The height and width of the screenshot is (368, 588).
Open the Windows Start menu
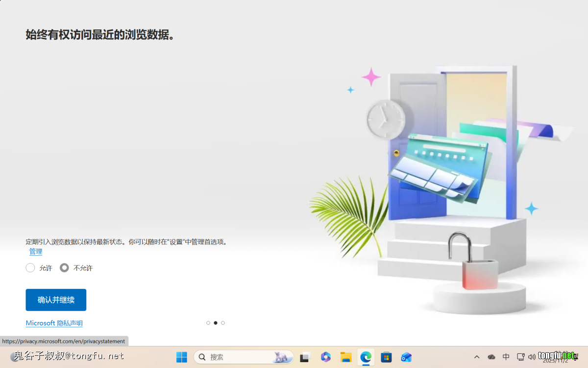coord(182,357)
